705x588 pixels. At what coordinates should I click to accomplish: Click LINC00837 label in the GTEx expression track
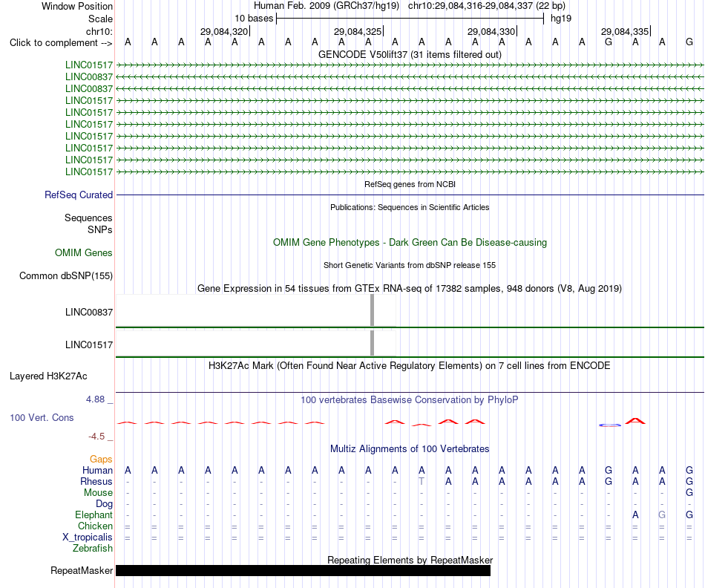88,313
